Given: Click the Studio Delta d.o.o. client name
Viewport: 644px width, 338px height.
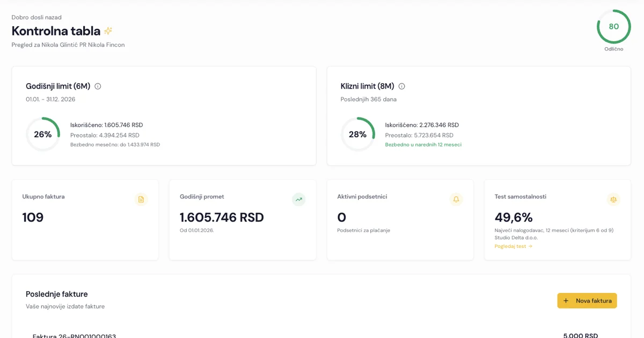Looking at the screenshot, I should tap(516, 238).
